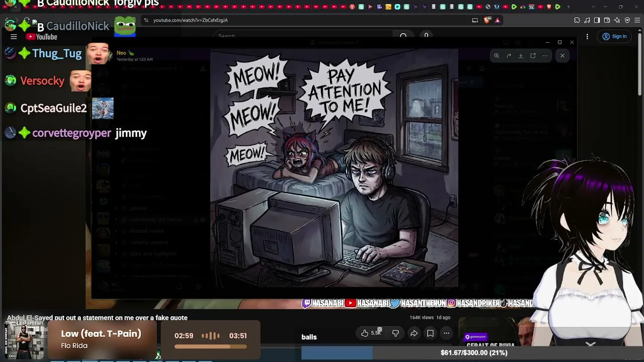Click the Thug_Tug chat username
Screen dimensions: 644x362
[57, 53]
